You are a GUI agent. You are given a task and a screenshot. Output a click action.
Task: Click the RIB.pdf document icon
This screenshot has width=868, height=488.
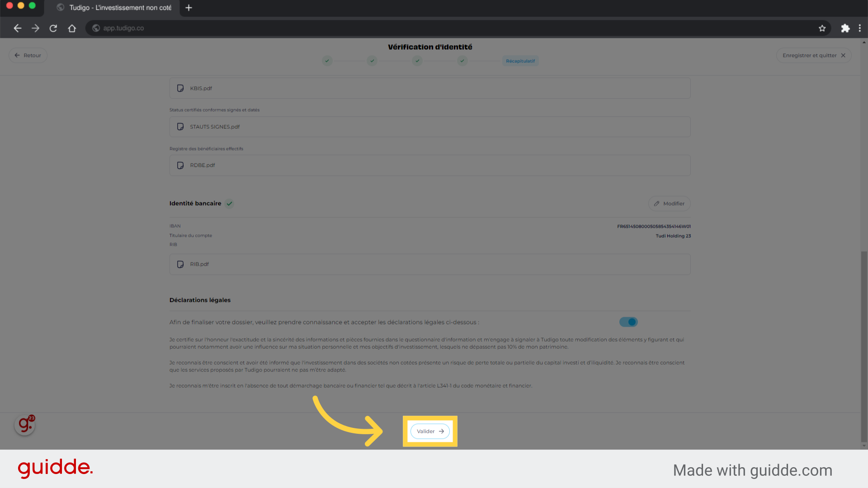pyautogui.click(x=181, y=264)
